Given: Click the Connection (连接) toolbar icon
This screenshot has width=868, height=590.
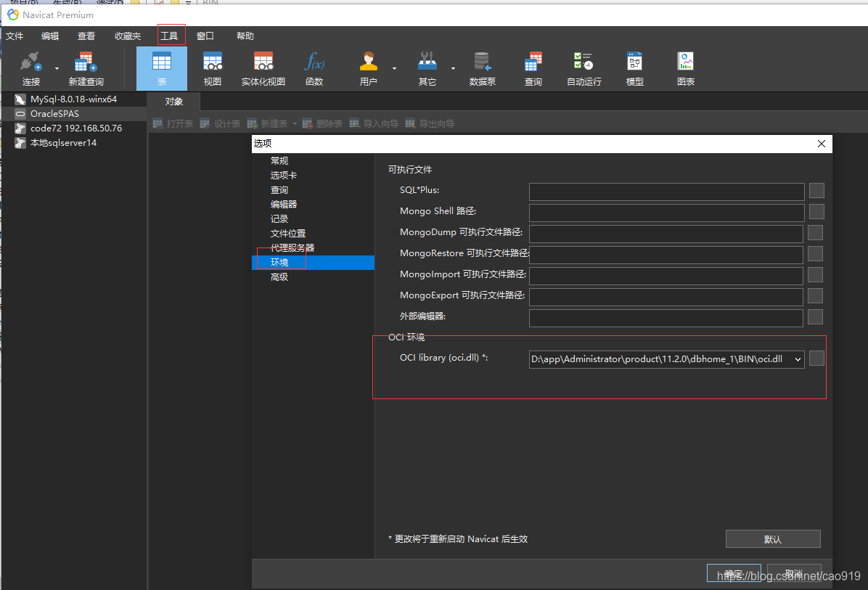Looking at the screenshot, I should (31, 69).
